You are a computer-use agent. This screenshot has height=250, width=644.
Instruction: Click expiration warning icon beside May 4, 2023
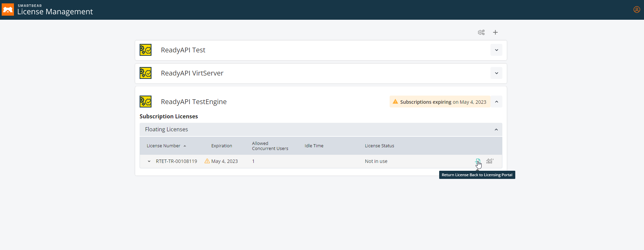tap(207, 161)
